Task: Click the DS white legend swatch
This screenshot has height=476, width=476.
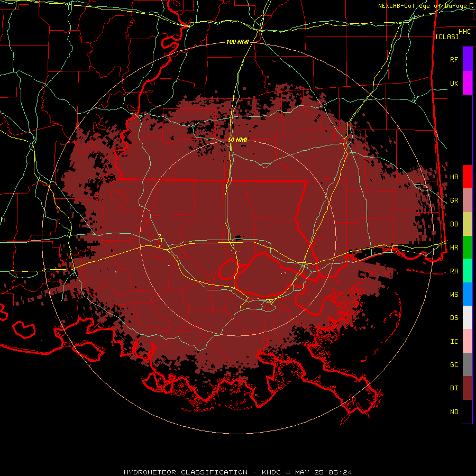Action: (467, 317)
